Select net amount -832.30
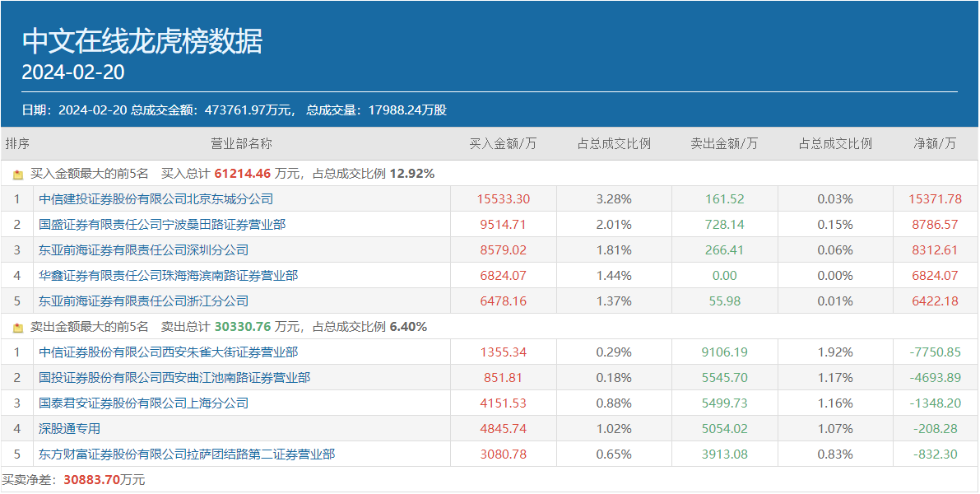980x494 pixels. [x=935, y=454]
